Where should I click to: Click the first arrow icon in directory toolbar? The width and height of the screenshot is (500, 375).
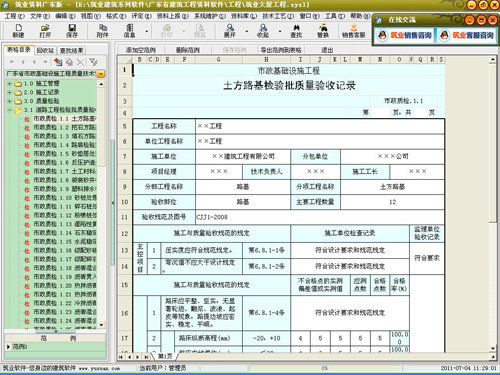[x=12, y=62]
